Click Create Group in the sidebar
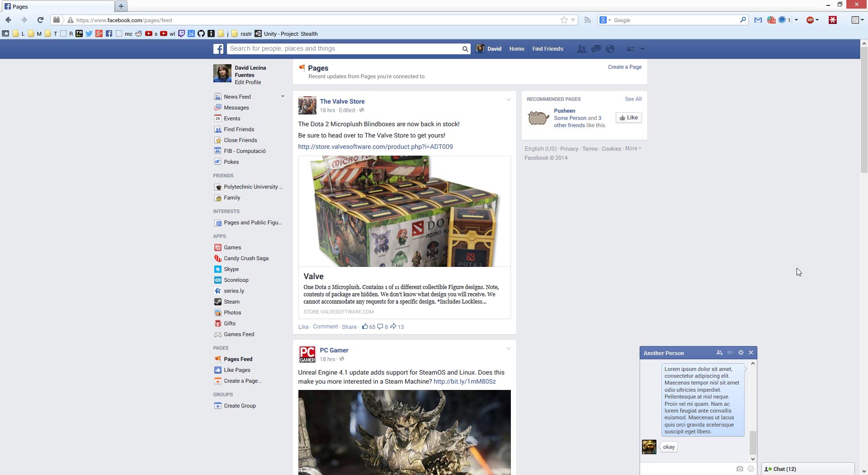This screenshot has width=868, height=475. click(240, 406)
